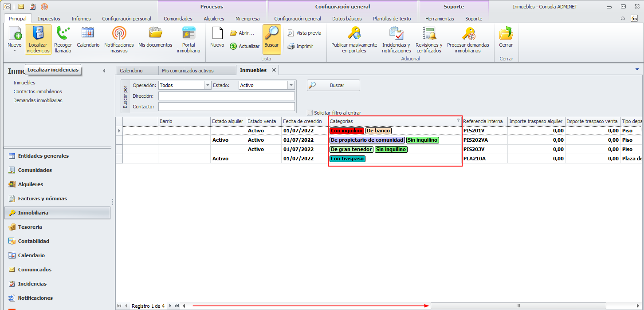Collapse the left navigation panel arrow
The image size is (644, 310).
pyautogui.click(x=104, y=71)
